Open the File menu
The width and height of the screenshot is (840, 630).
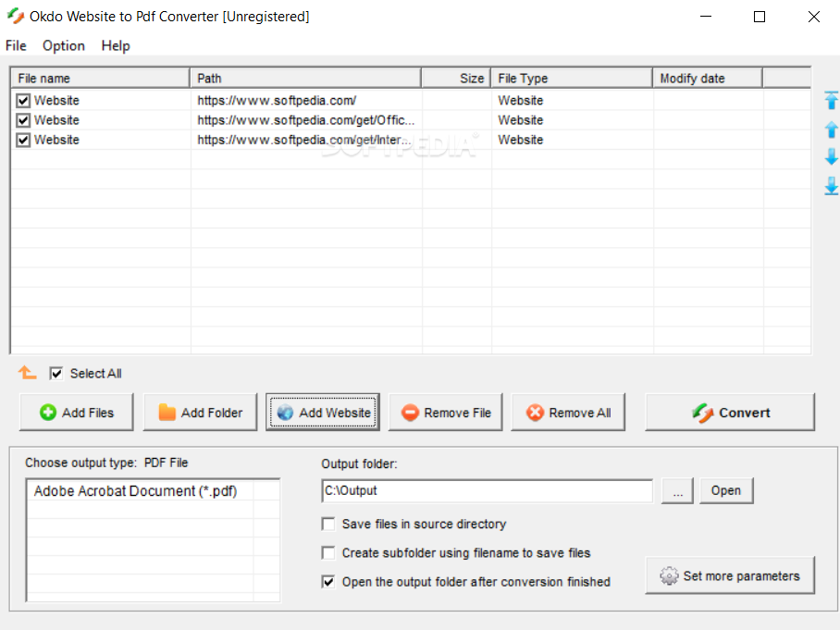16,46
